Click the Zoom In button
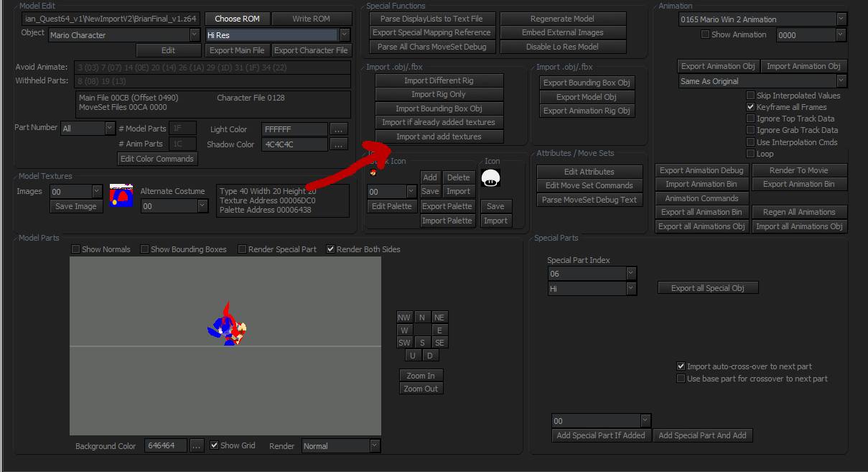This screenshot has width=868, height=472. pyautogui.click(x=421, y=376)
